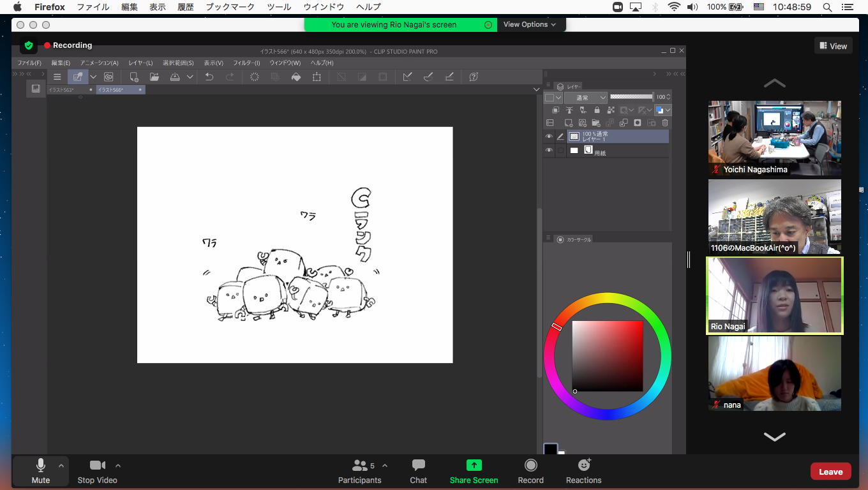
Task: Click the Delete layer trash icon
Action: point(665,123)
